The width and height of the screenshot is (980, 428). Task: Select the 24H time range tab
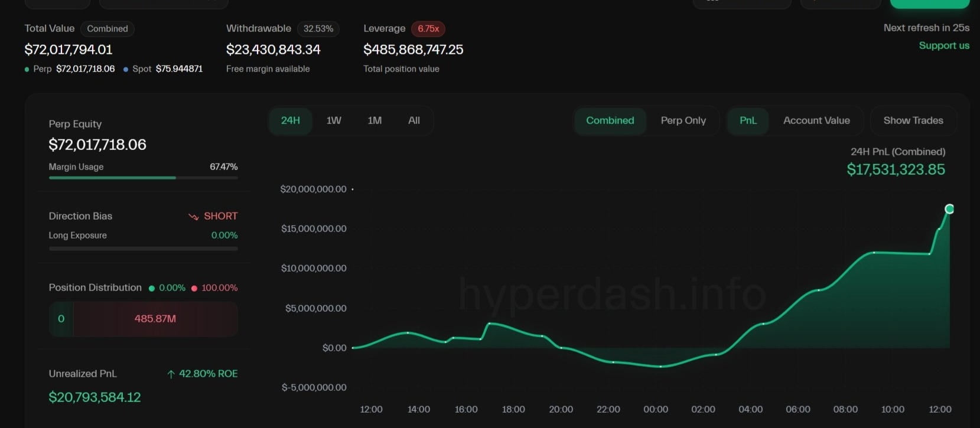click(290, 120)
